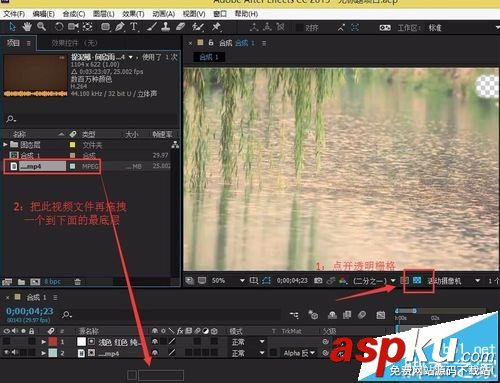Viewport: 500px width, 383px height.
Task: Select the Rotation tool
Action: (x=59, y=27)
